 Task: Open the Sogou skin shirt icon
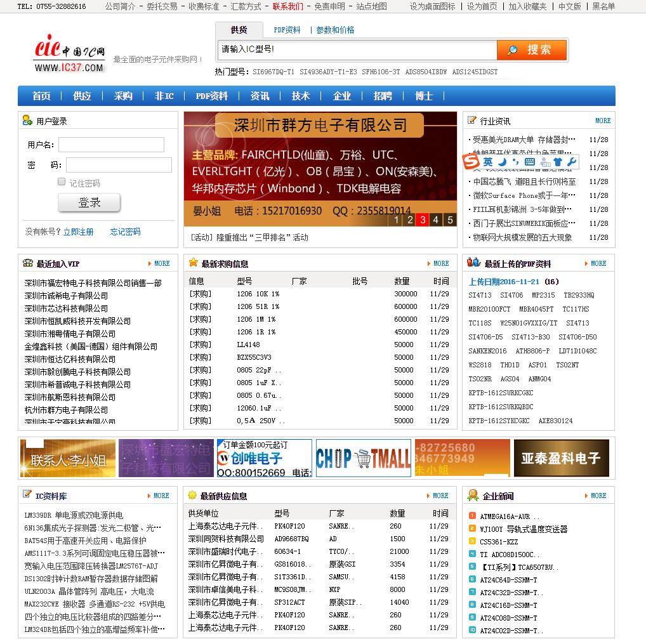[x=558, y=162]
